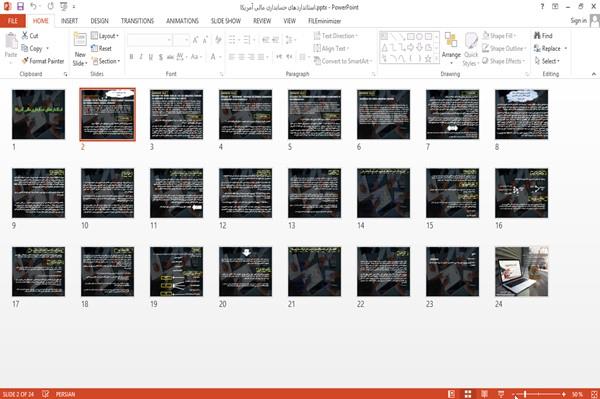Open Text Direction dropdown
Screen dimensions: 600x399
(336, 36)
